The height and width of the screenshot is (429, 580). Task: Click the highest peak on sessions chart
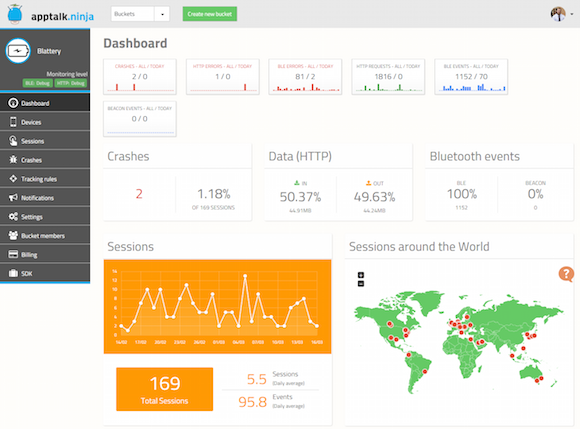(x=245, y=276)
